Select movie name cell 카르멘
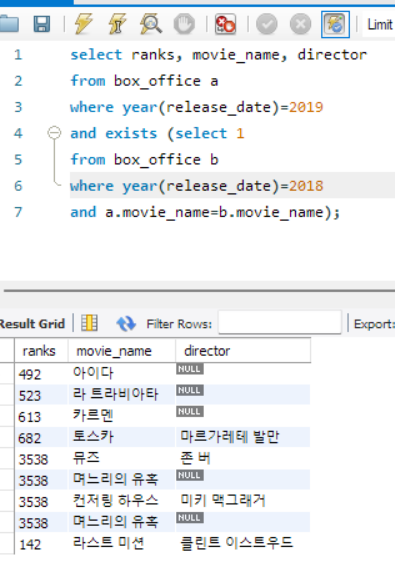This screenshot has height=582, width=395. 122,415
